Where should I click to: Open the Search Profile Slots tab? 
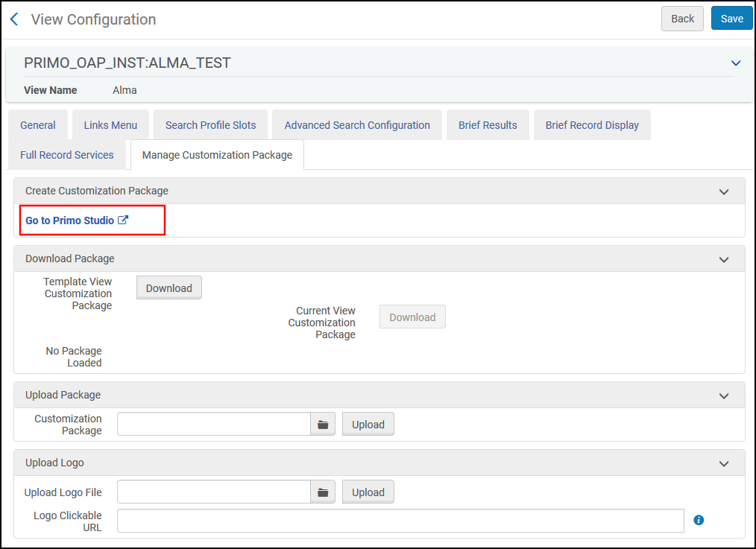pos(210,125)
